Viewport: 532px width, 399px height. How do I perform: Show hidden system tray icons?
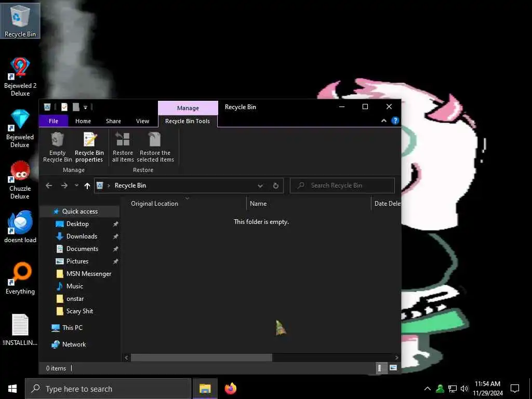(x=428, y=389)
